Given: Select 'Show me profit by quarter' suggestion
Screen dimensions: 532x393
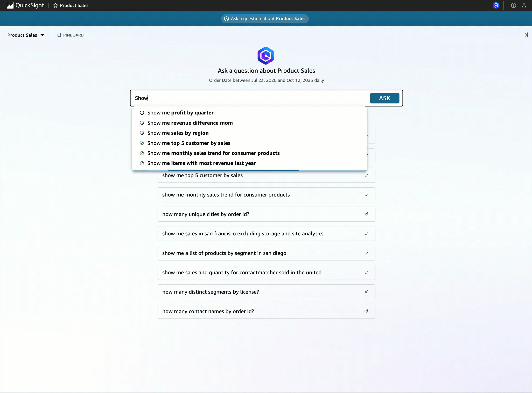Looking at the screenshot, I should (180, 113).
